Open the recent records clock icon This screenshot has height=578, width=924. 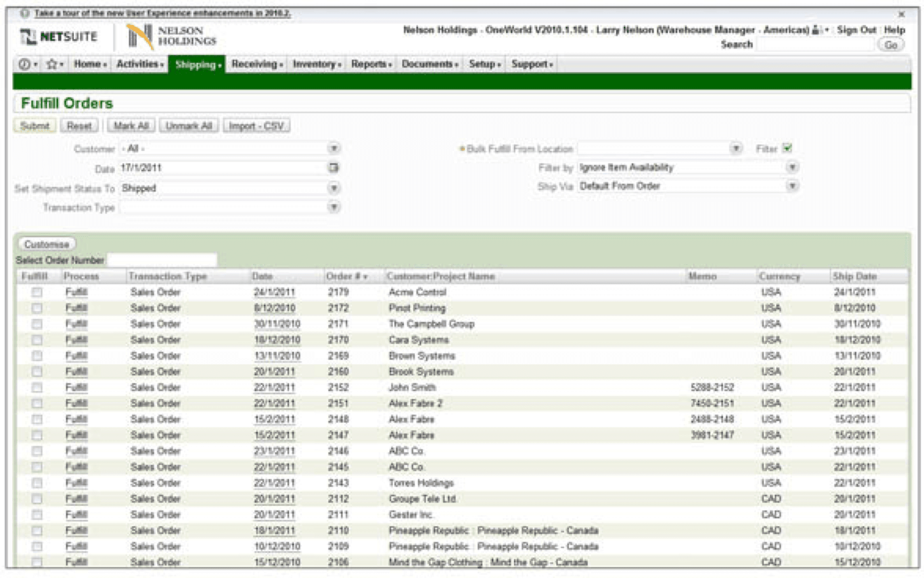click(25, 64)
